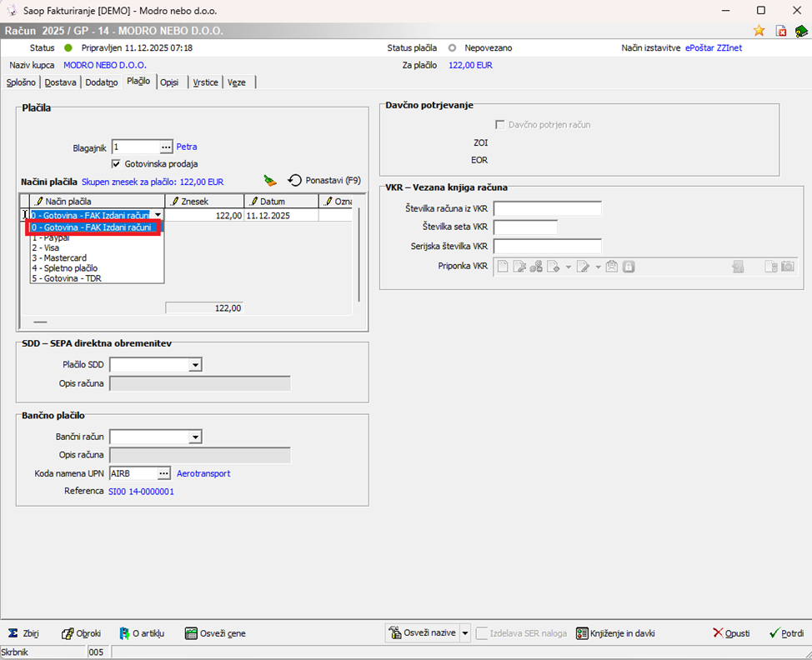812x660 pixels.
Task: Switch to the Vrstice tab
Action: [x=206, y=82]
